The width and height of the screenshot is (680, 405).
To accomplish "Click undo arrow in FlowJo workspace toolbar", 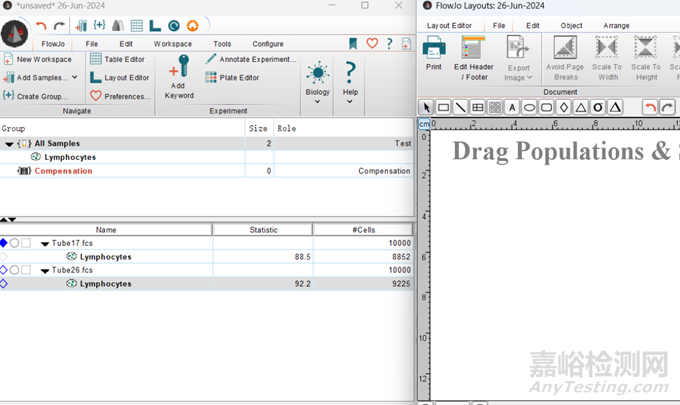I will 42,25.
